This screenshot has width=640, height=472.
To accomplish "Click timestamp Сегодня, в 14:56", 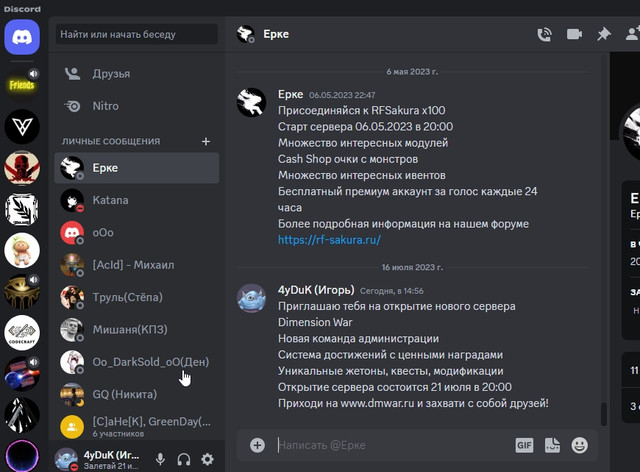I will pyautogui.click(x=392, y=291).
